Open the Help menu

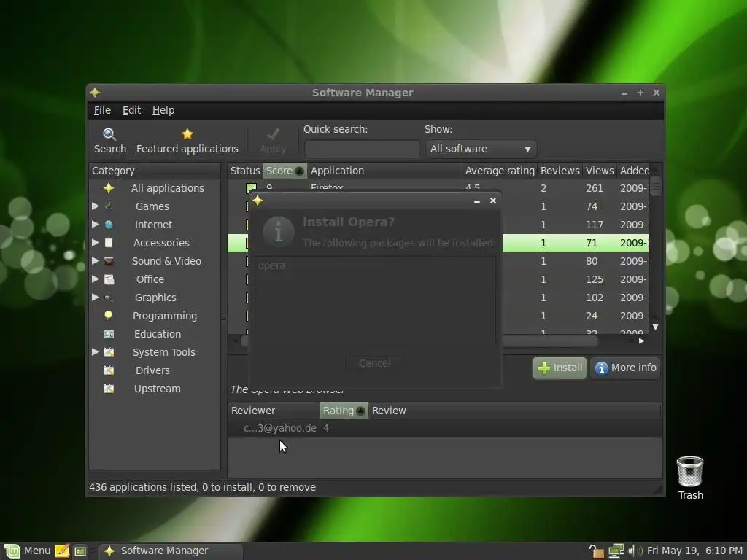[x=163, y=111]
